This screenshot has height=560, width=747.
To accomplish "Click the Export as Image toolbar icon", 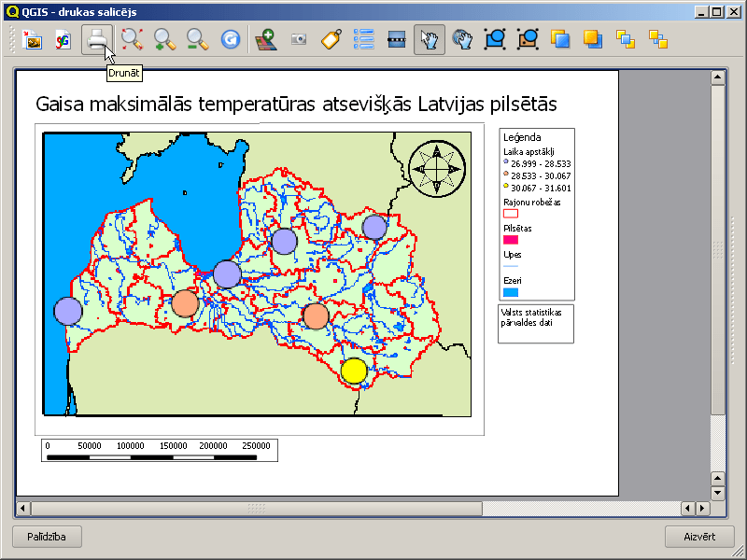I will (x=33, y=40).
